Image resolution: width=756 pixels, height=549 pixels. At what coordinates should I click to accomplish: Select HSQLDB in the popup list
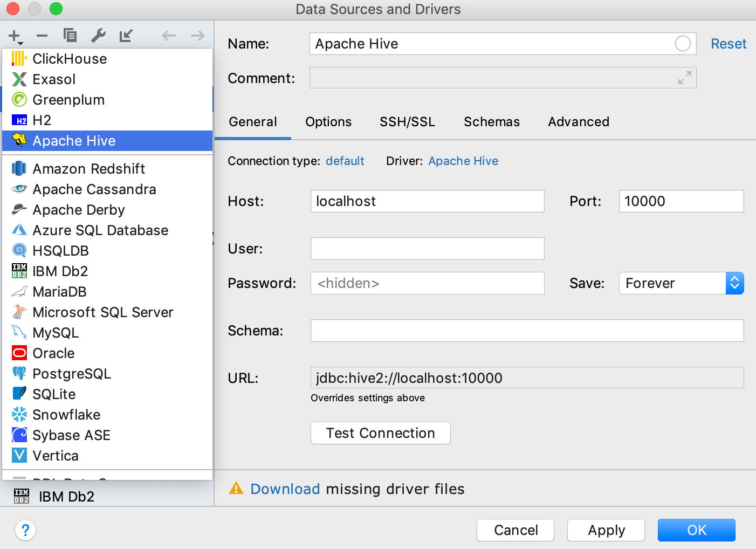pyautogui.click(x=108, y=251)
